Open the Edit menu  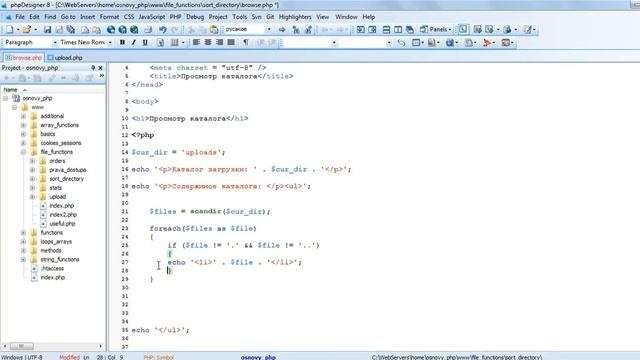coord(34,17)
